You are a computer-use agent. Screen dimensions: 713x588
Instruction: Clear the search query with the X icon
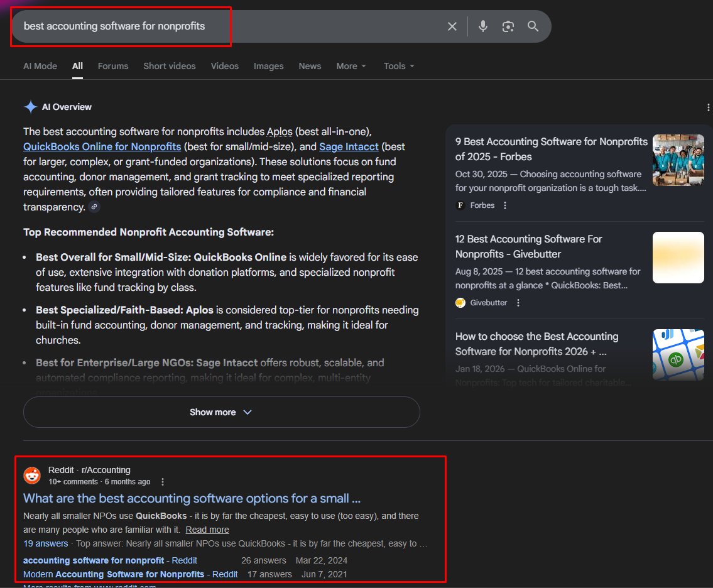(x=452, y=26)
